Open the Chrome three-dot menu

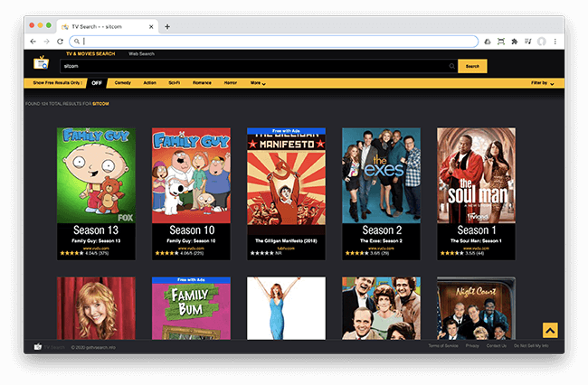click(555, 42)
